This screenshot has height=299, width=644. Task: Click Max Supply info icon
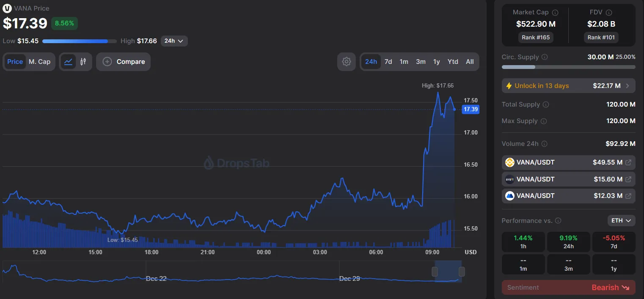pos(544,121)
